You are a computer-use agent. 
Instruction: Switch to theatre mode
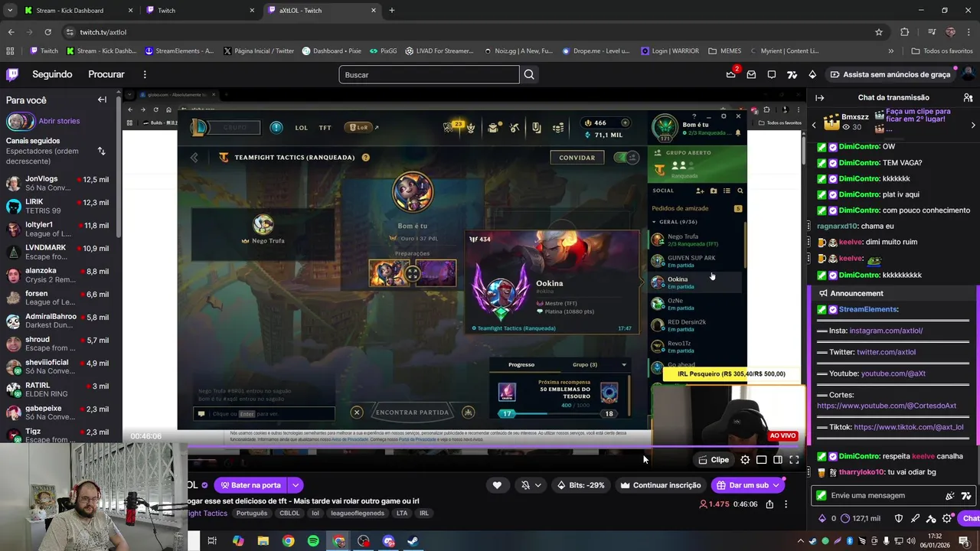click(762, 460)
